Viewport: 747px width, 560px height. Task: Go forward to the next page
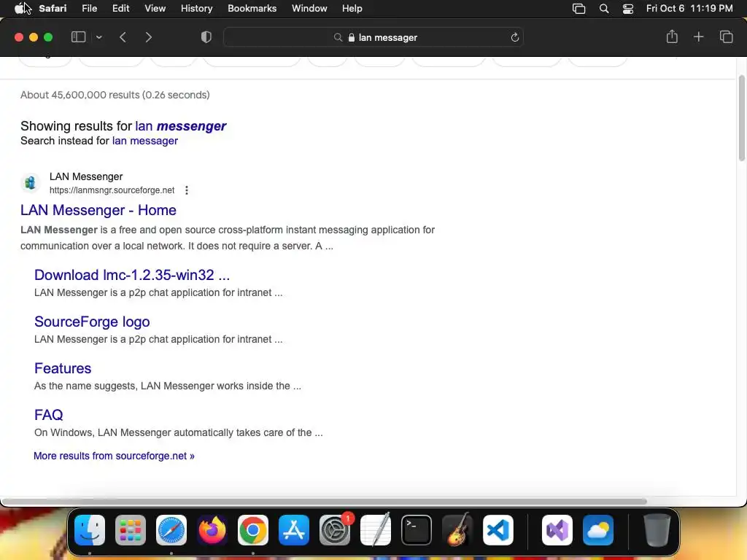click(148, 37)
